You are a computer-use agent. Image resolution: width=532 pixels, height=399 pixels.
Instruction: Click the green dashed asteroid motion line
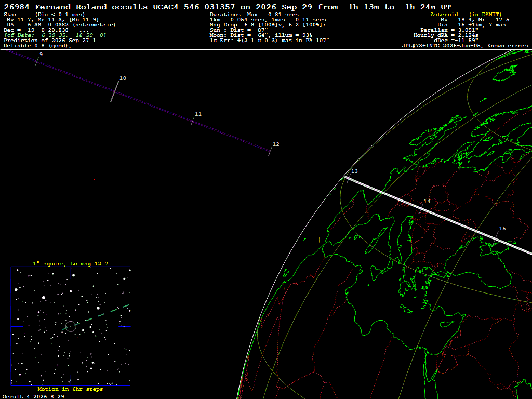click(x=96, y=317)
